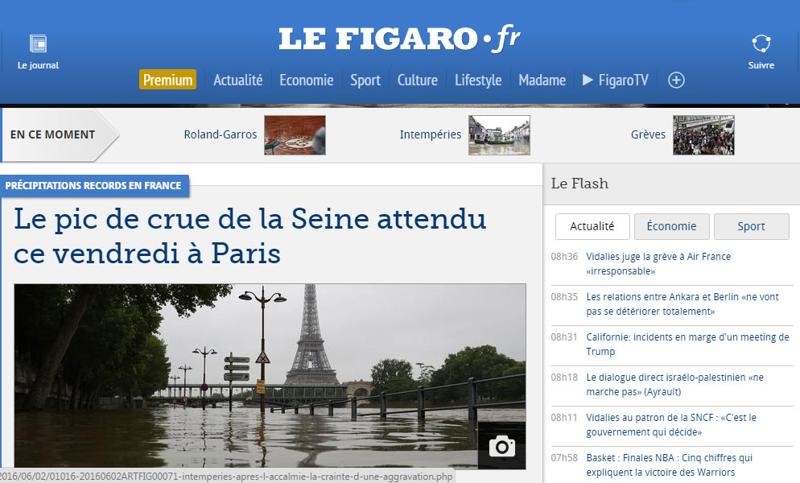Go to the Sport navigation item
800x483 pixels.
tap(365, 80)
